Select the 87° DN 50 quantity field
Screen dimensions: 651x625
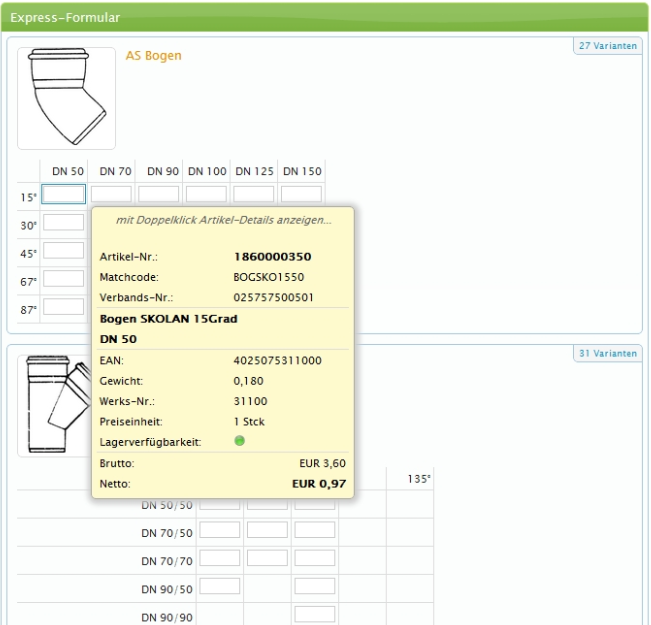tap(64, 307)
